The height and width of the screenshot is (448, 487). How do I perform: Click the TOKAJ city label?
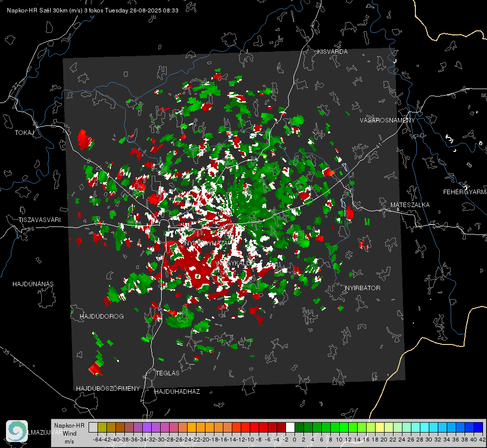tap(24, 133)
